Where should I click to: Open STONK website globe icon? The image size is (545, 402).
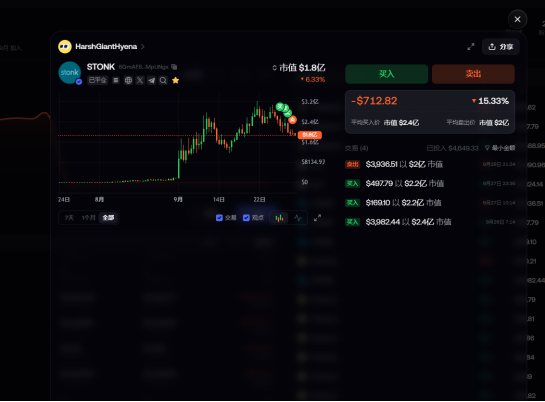coord(128,80)
